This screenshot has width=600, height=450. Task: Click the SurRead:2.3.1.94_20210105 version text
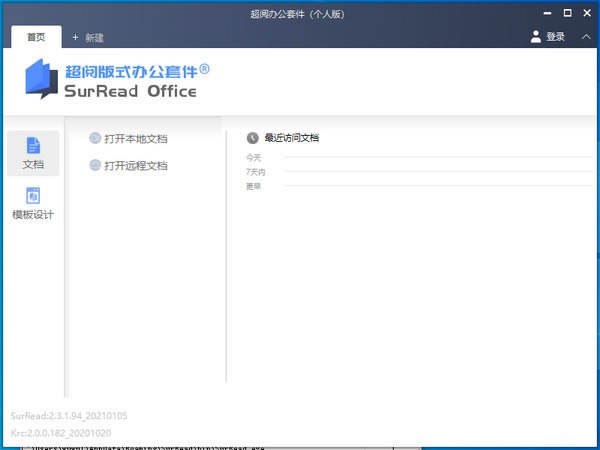pyautogui.click(x=69, y=416)
